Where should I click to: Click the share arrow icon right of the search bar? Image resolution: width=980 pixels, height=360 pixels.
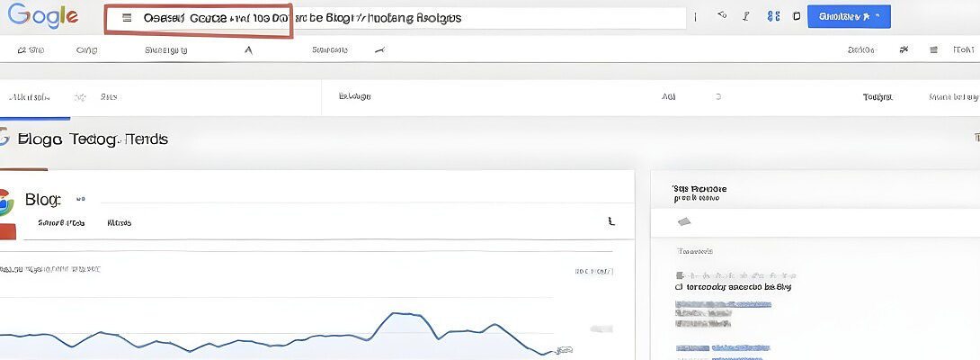[x=722, y=16]
